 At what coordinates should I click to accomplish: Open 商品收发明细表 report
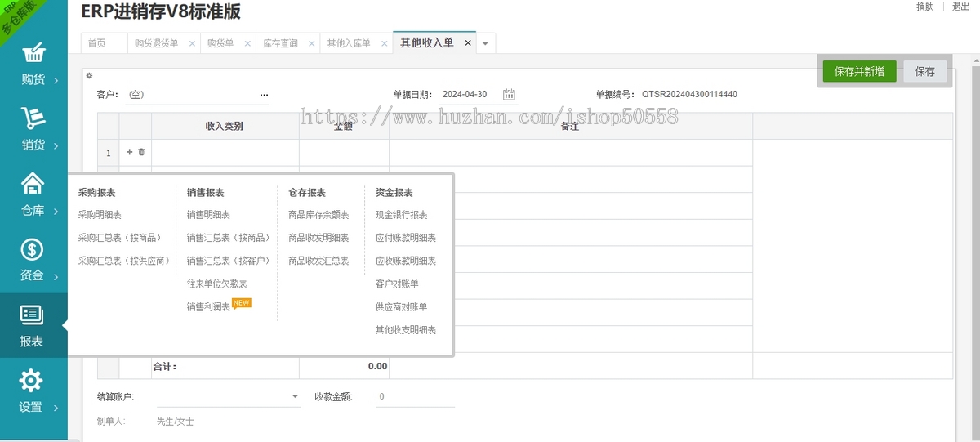tap(318, 238)
